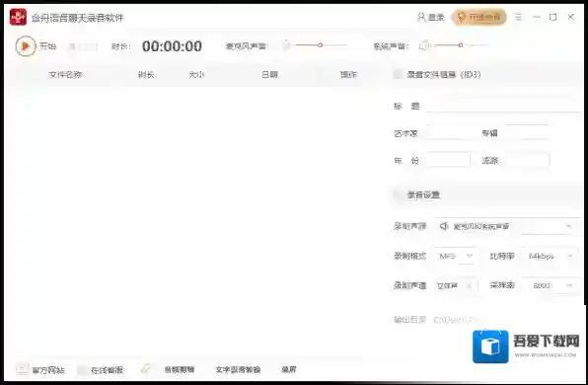The width and height of the screenshot is (588, 385).
Task: Open the 录屏 screen recording tool link
Action: [289, 369]
